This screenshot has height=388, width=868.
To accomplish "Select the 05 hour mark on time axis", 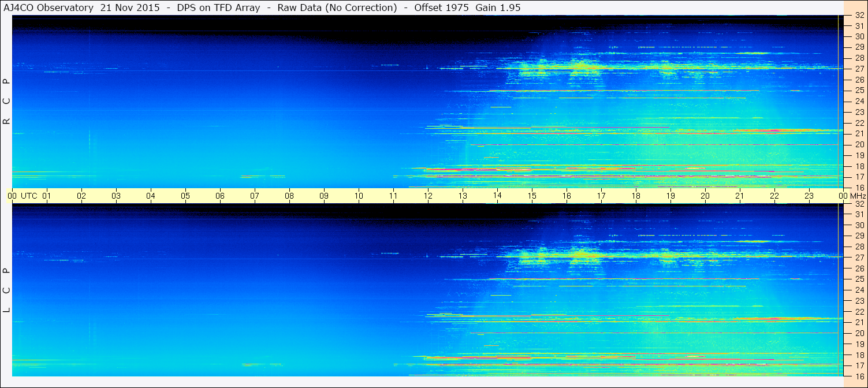I will tap(185, 196).
